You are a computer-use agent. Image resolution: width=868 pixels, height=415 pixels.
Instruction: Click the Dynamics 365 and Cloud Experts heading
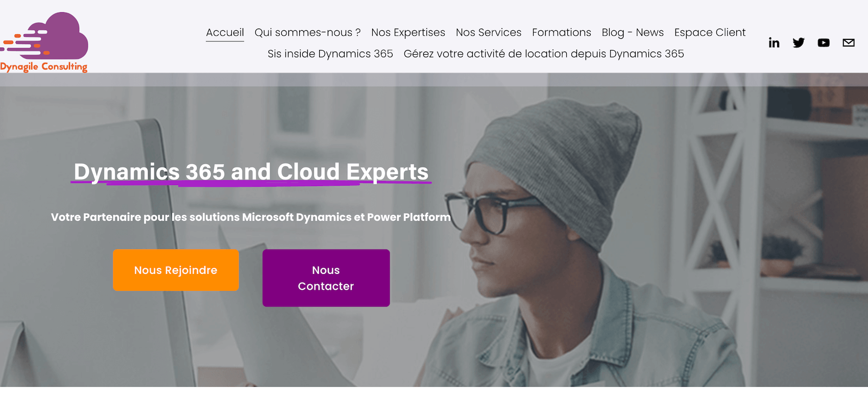(251, 172)
